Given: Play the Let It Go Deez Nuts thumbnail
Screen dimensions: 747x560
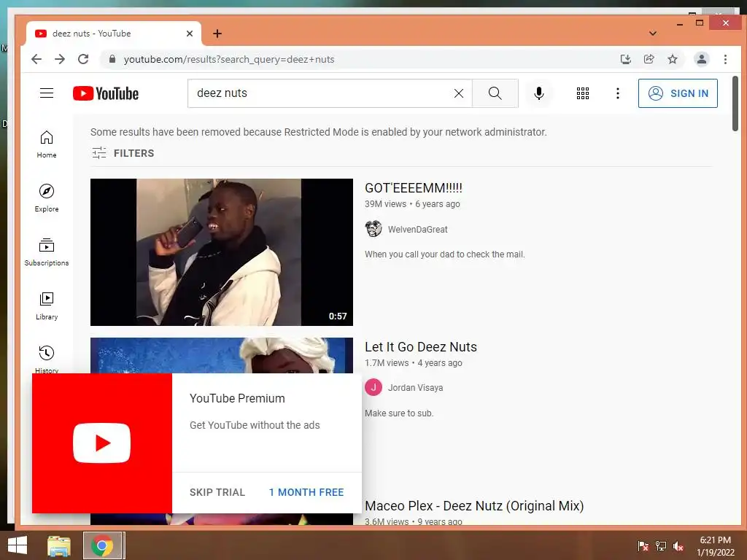Looking at the screenshot, I should tap(222, 355).
